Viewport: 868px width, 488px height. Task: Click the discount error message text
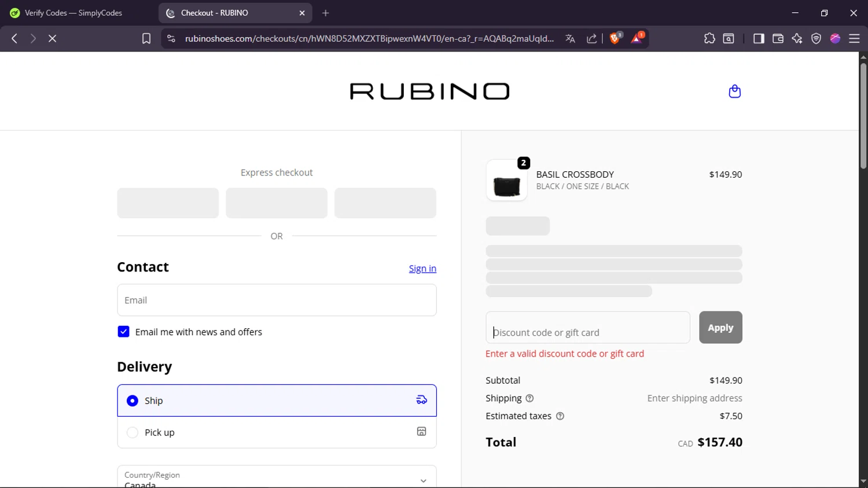pos(565,354)
